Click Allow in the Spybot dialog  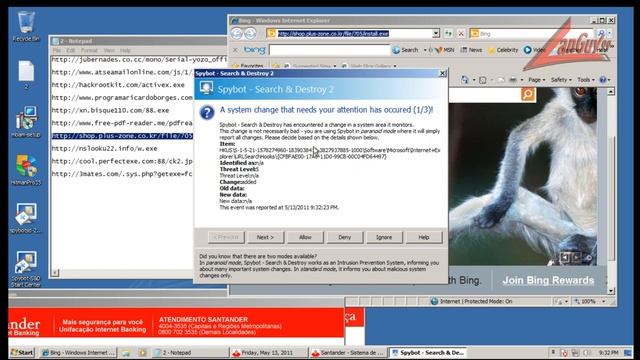[x=305, y=237]
